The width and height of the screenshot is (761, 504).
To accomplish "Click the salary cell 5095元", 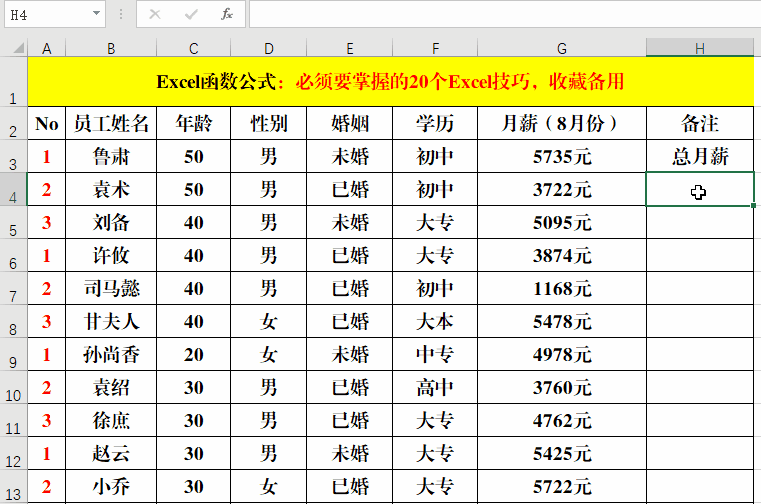I will (562, 222).
